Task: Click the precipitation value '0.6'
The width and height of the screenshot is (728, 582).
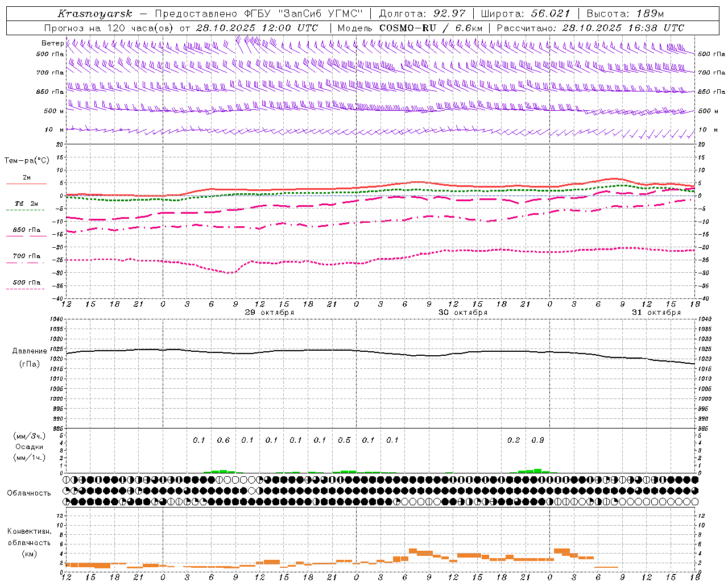Action: (224, 440)
